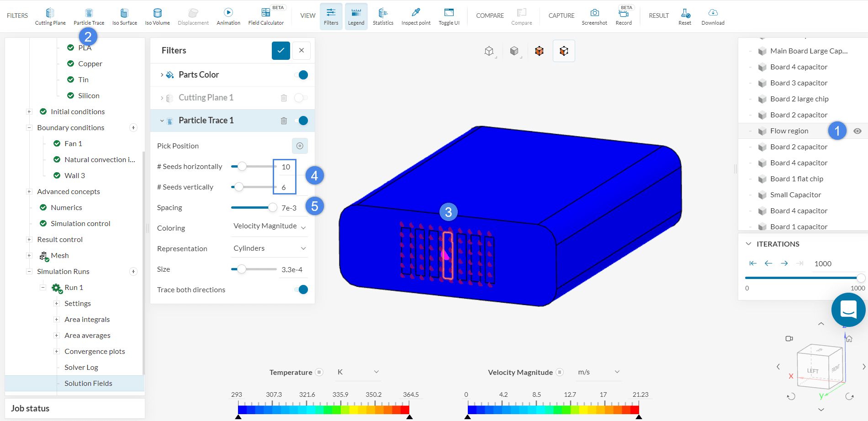Hide the Flow region using eye icon

(x=857, y=131)
